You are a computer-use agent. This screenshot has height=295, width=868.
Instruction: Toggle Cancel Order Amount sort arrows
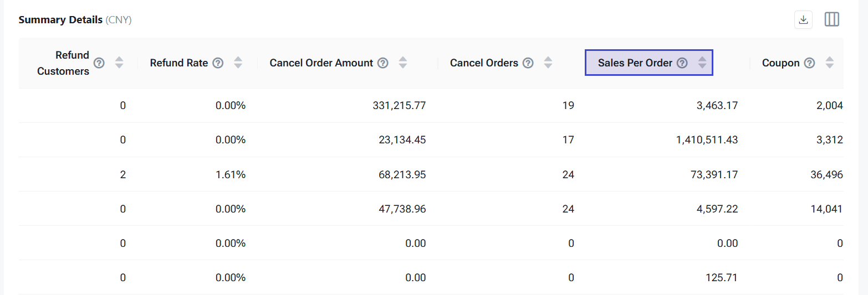pos(403,63)
